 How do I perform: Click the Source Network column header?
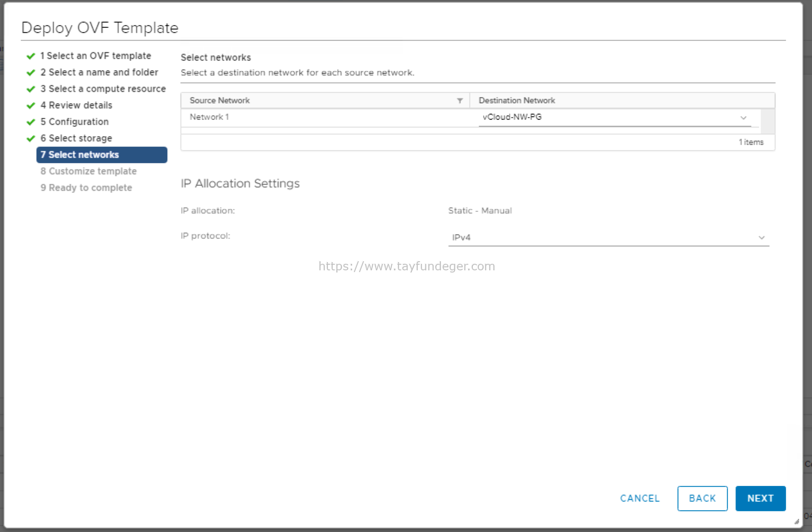219,101
